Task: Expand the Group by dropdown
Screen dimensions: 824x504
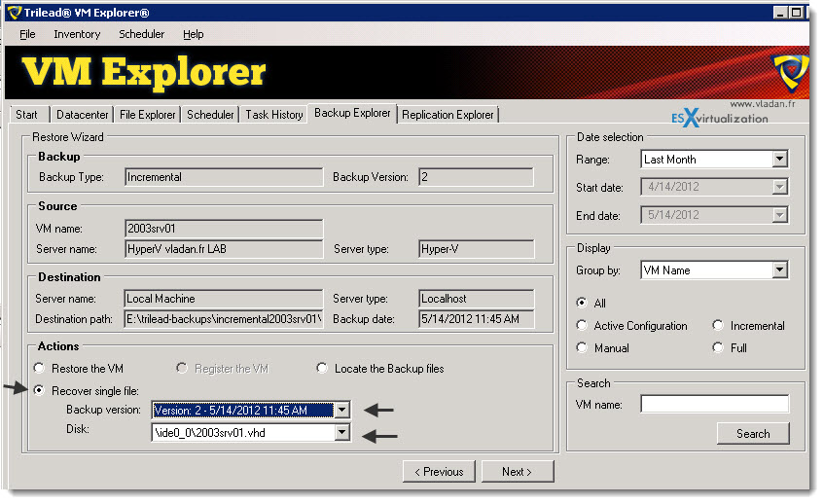Action: (780, 270)
